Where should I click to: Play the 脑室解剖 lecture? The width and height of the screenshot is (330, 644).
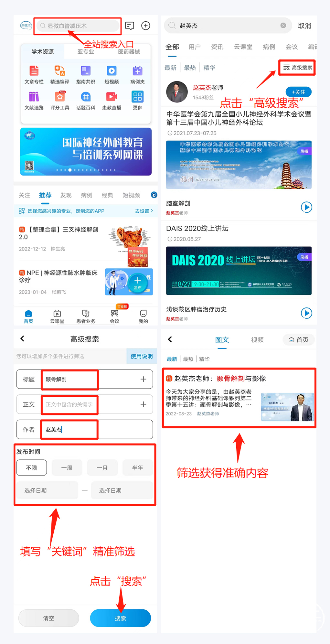click(306, 207)
